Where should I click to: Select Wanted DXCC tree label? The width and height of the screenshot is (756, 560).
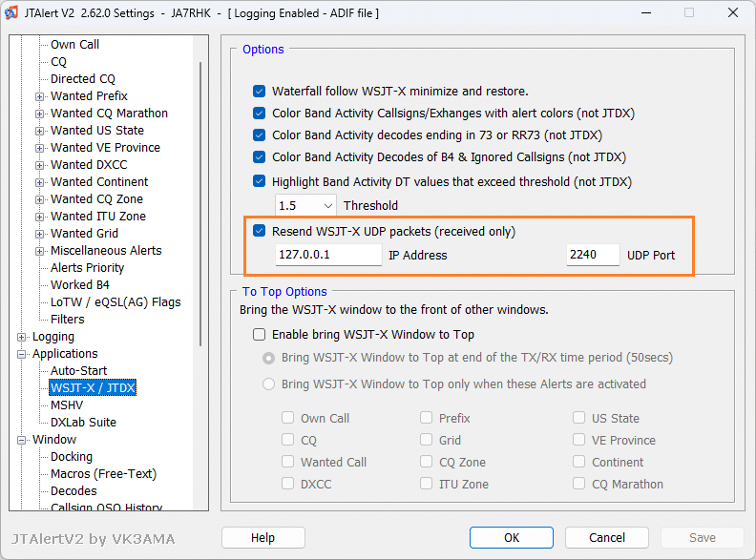click(x=89, y=165)
